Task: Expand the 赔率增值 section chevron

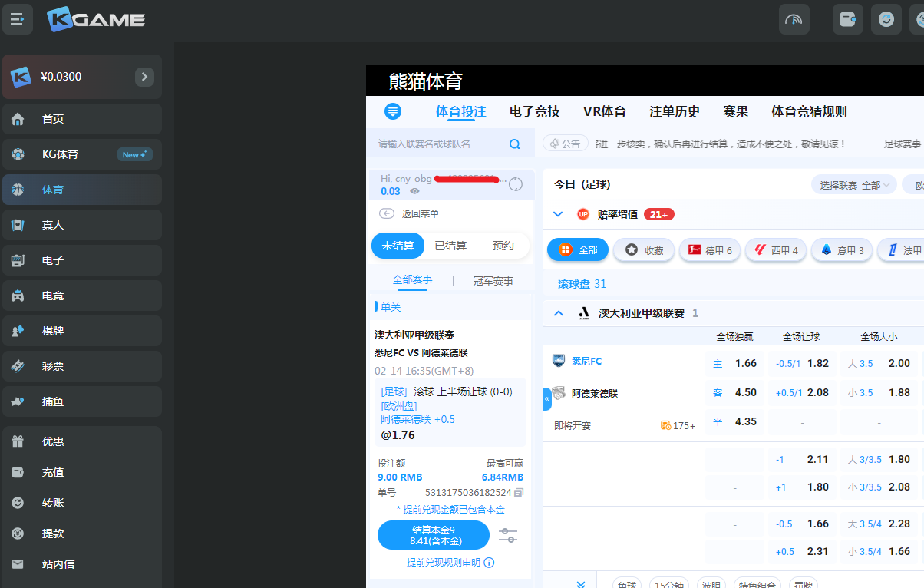Action: click(x=558, y=214)
